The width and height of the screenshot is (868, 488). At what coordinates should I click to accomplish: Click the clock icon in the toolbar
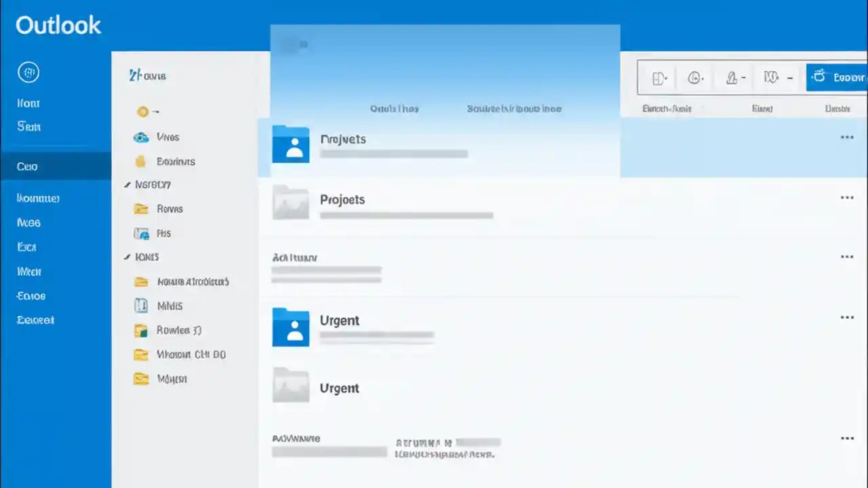pyautogui.click(x=694, y=77)
